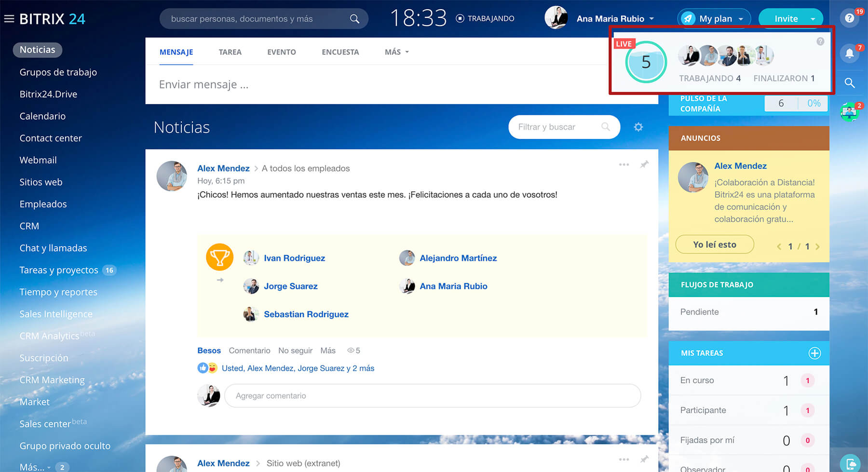The height and width of the screenshot is (472, 868).
Task: Switch to the TAREA tab
Action: (x=230, y=52)
